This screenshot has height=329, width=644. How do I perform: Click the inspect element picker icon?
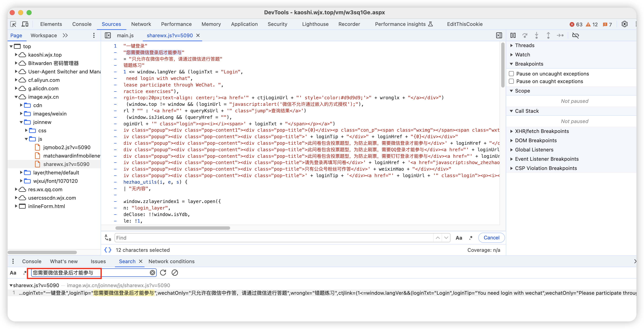[x=13, y=24]
